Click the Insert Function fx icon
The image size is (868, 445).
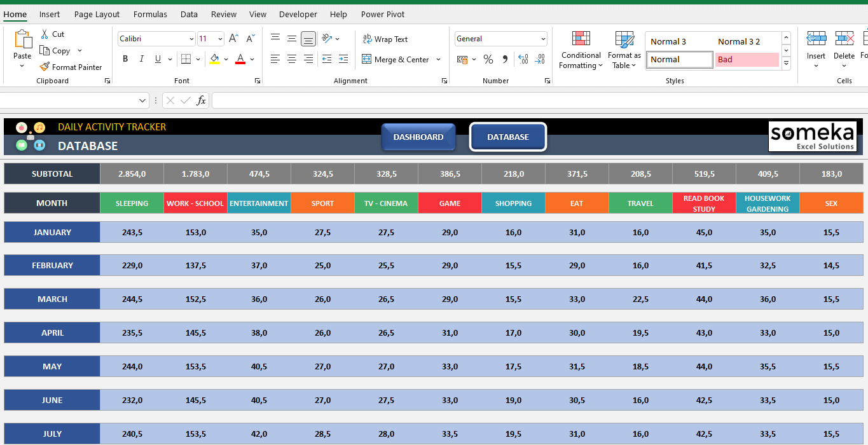pyautogui.click(x=201, y=100)
